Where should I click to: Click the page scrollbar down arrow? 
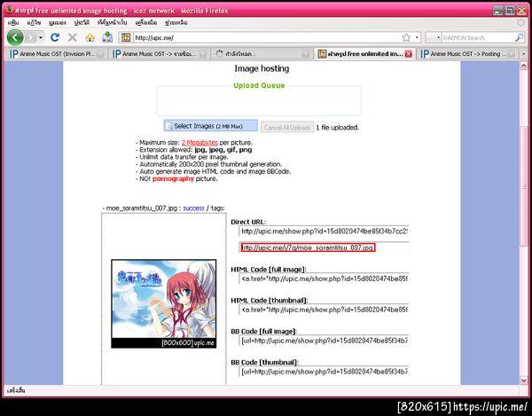click(523, 381)
